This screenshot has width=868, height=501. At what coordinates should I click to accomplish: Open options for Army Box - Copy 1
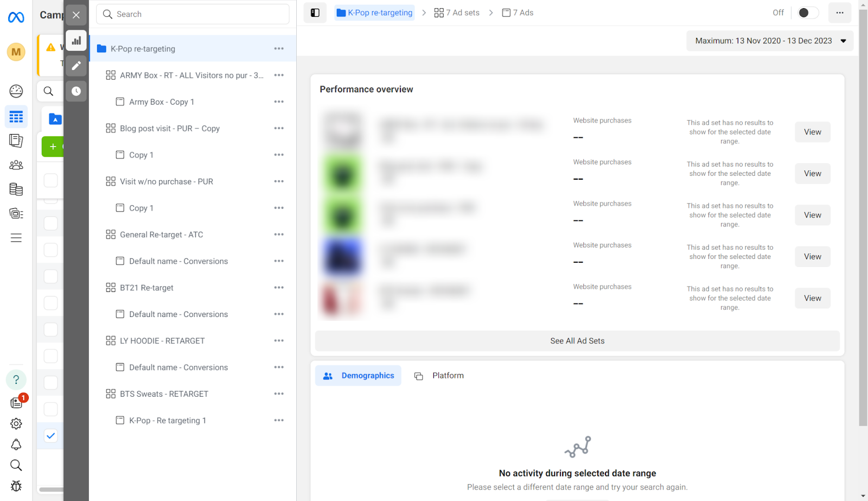coord(279,102)
